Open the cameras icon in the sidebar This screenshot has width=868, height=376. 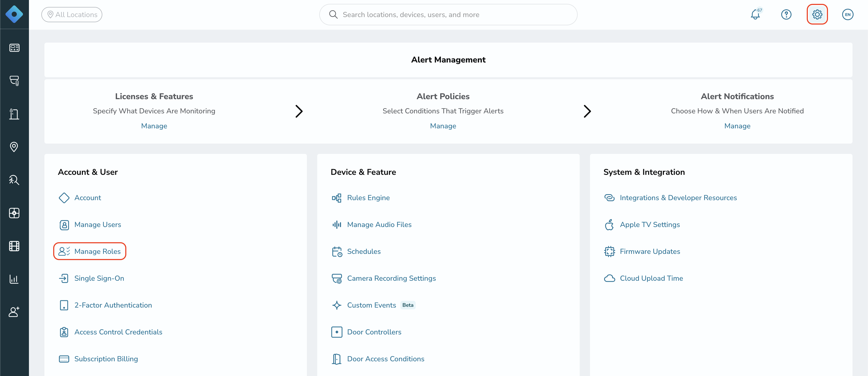(14, 81)
